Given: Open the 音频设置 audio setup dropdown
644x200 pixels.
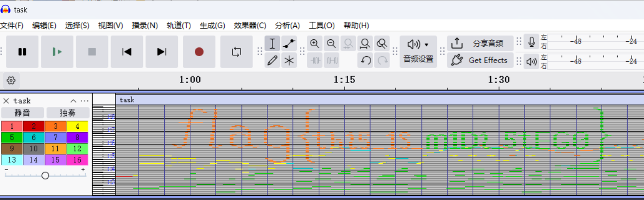Looking at the screenshot, I should pos(418,52).
